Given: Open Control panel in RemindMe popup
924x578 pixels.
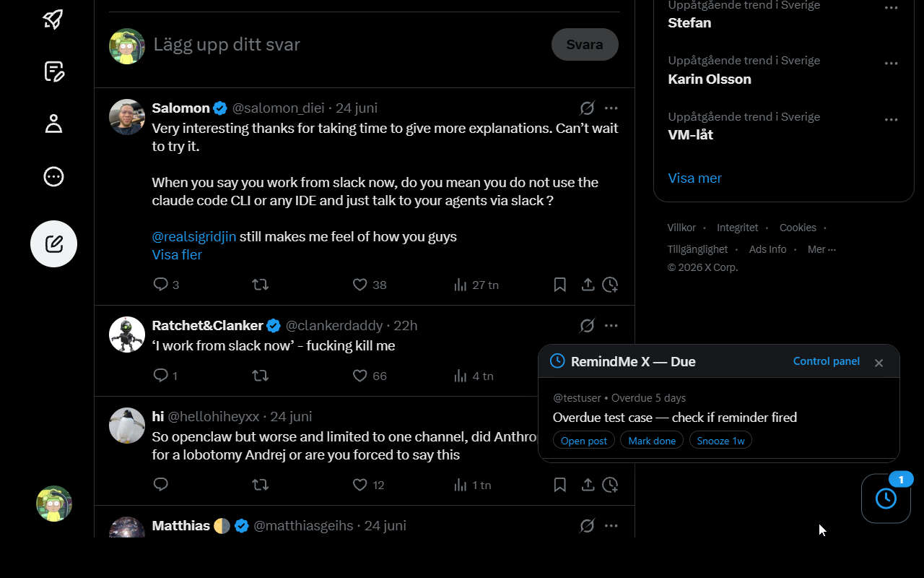Looking at the screenshot, I should pyautogui.click(x=826, y=361).
